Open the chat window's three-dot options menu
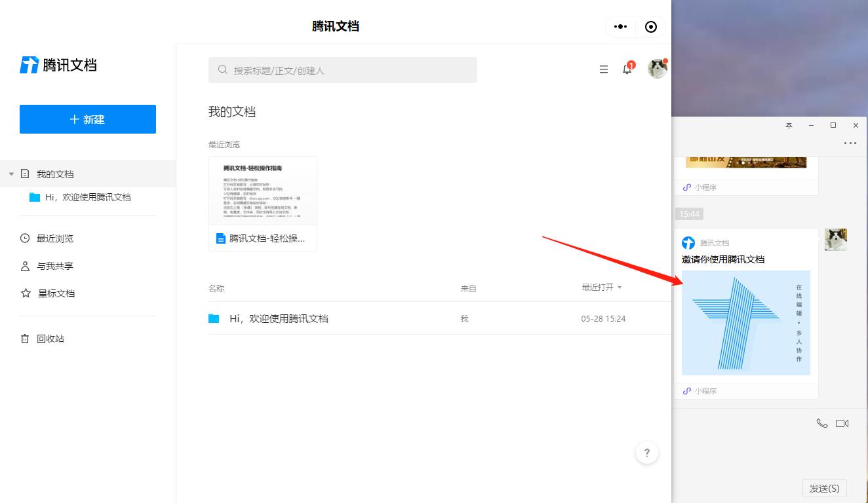This screenshot has height=503, width=868. [x=850, y=143]
